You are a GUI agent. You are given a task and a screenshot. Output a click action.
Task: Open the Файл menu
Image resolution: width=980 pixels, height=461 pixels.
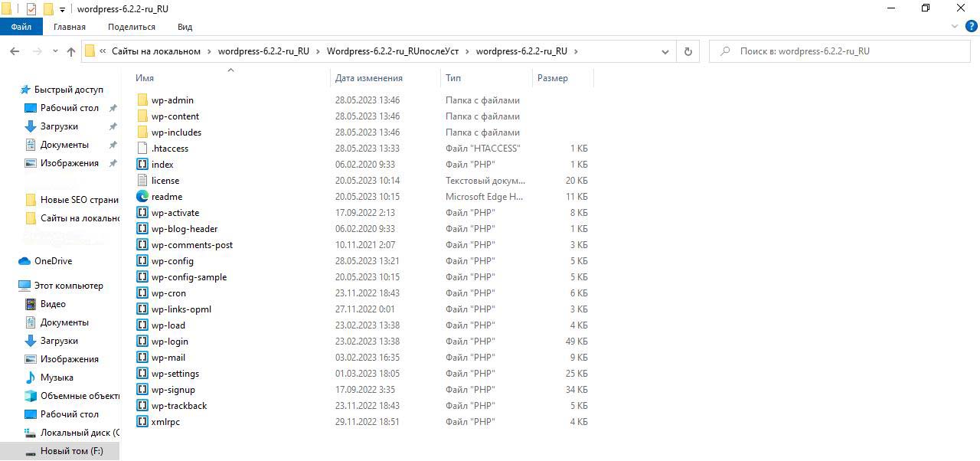21,27
